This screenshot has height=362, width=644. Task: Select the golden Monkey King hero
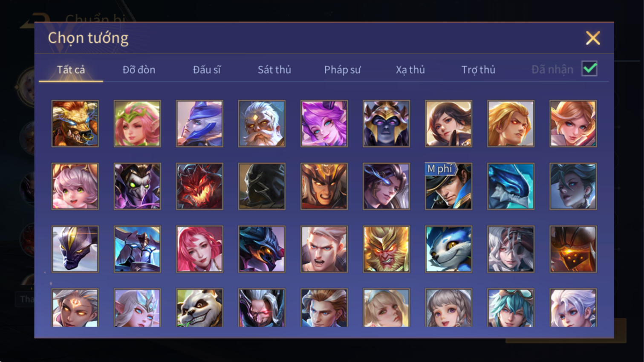[386, 249]
